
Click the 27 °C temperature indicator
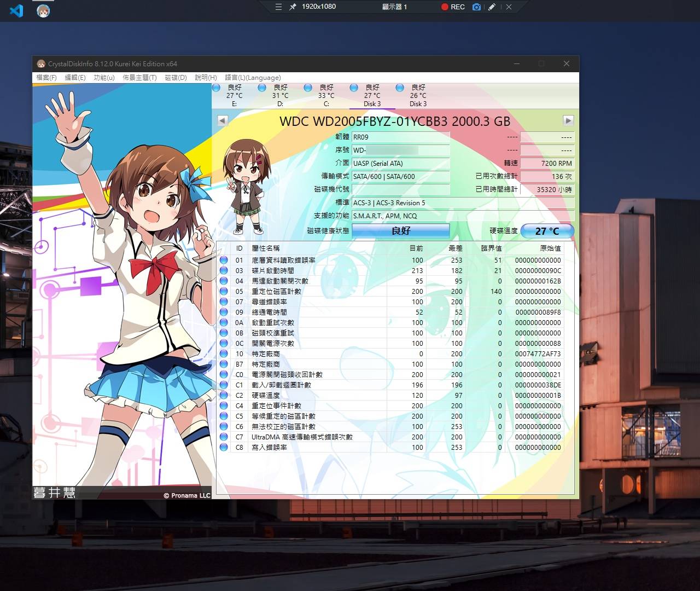pyautogui.click(x=547, y=231)
